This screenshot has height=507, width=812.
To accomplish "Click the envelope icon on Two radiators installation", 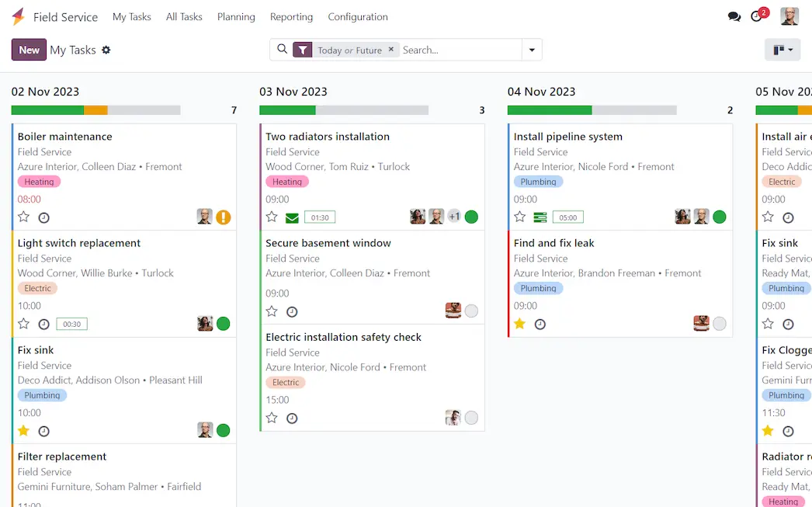I will [292, 217].
